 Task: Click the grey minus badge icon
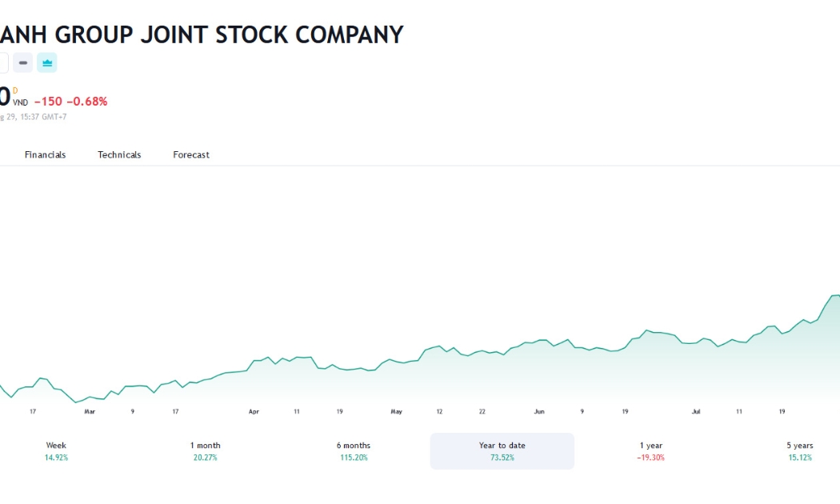pyautogui.click(x=23, y=62)
